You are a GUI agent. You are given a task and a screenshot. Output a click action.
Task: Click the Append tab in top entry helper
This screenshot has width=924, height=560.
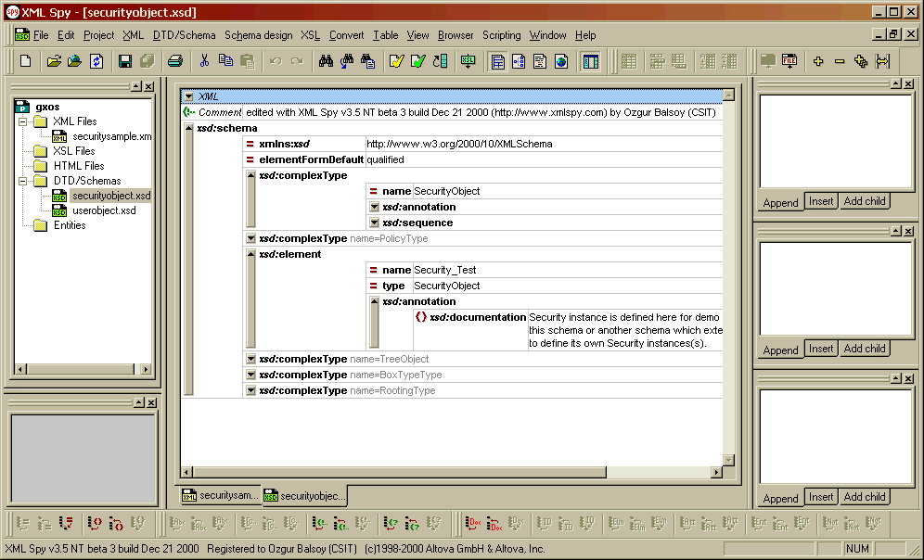pos(780,202)
